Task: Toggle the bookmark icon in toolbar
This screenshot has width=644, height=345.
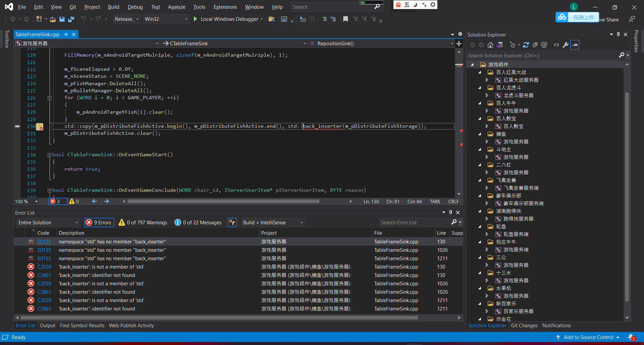Action: tap(345, 19)
